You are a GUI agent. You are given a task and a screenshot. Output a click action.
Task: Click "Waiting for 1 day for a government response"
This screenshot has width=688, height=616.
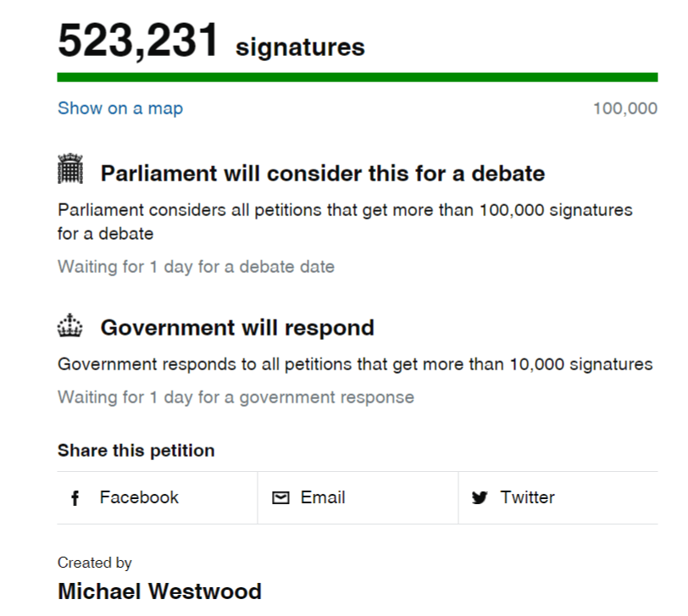236,397
